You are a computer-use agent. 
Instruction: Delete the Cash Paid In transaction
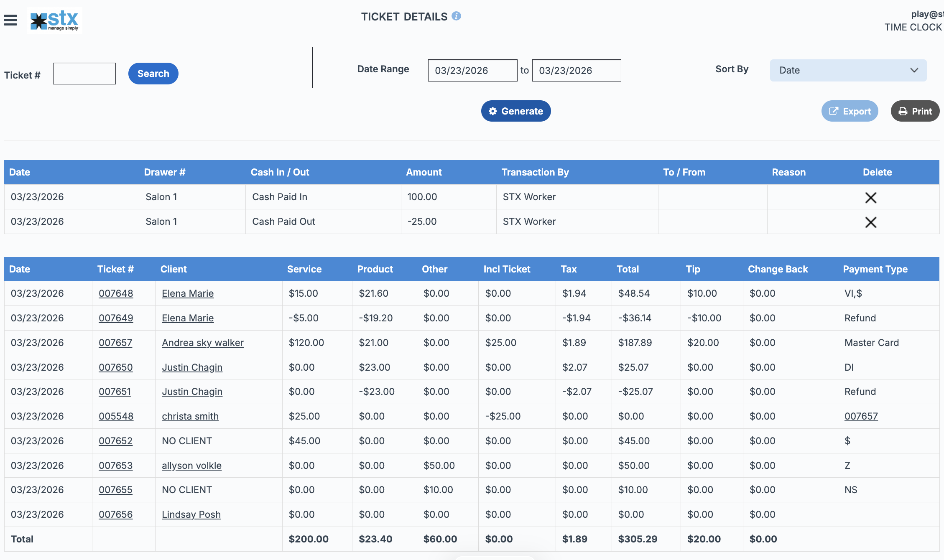click(870, 198)
